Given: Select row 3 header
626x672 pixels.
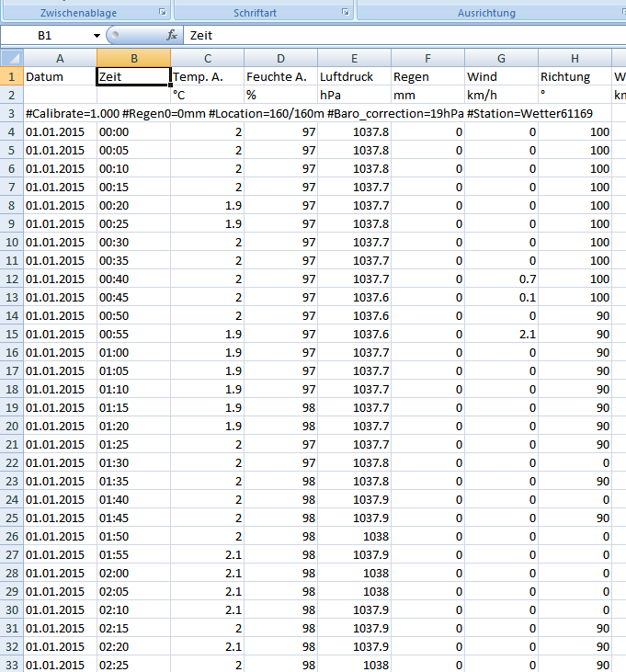Looking at the screenshot, I should pyautogui.click(x=11, y=113).
